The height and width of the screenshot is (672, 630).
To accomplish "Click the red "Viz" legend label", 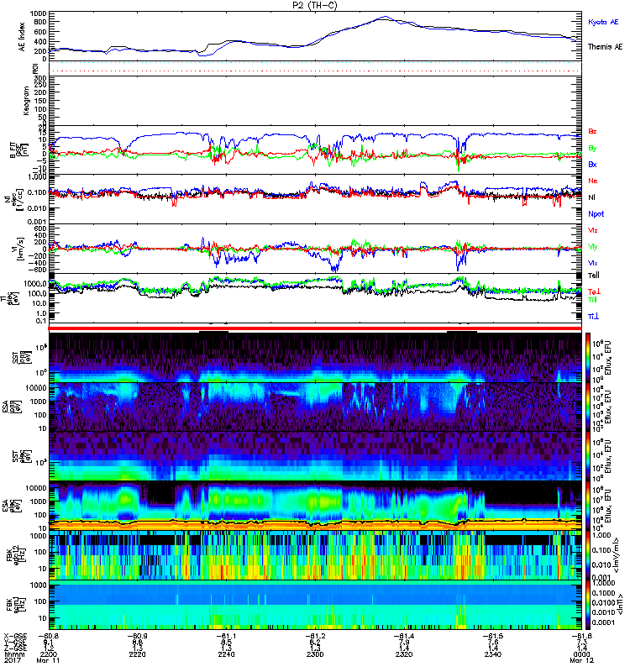I will [592, 230].
